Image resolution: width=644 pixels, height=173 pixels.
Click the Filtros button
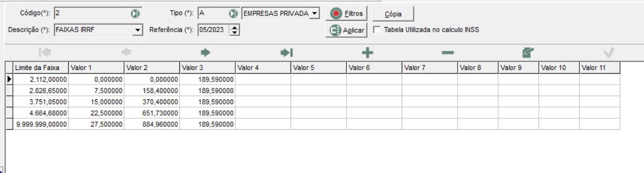346,13
